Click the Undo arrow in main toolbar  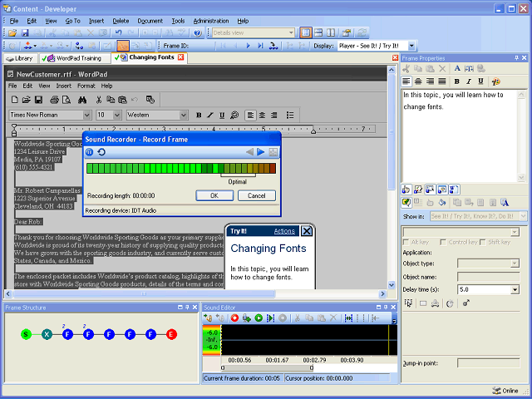click(118, 32)
